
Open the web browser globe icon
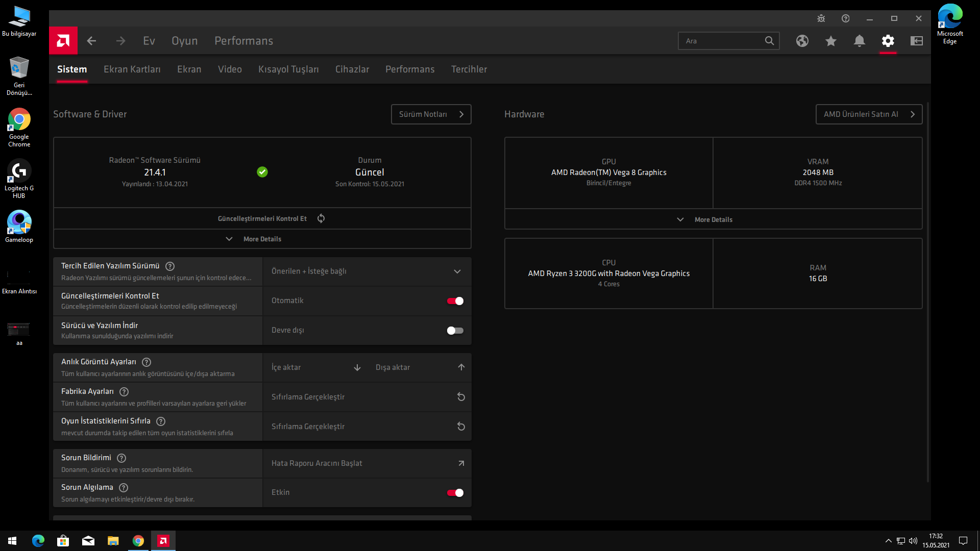pyautogui.click(x=802, y=41)
